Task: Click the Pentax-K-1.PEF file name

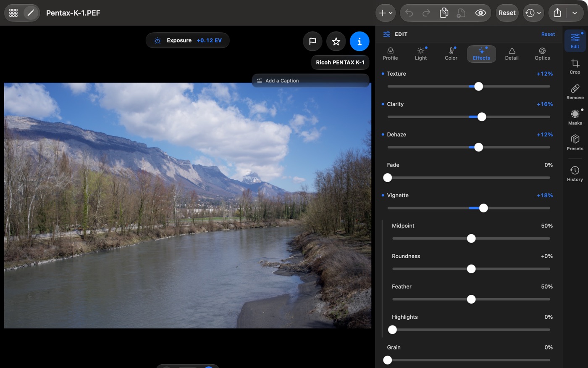Action: click(73, 13)
